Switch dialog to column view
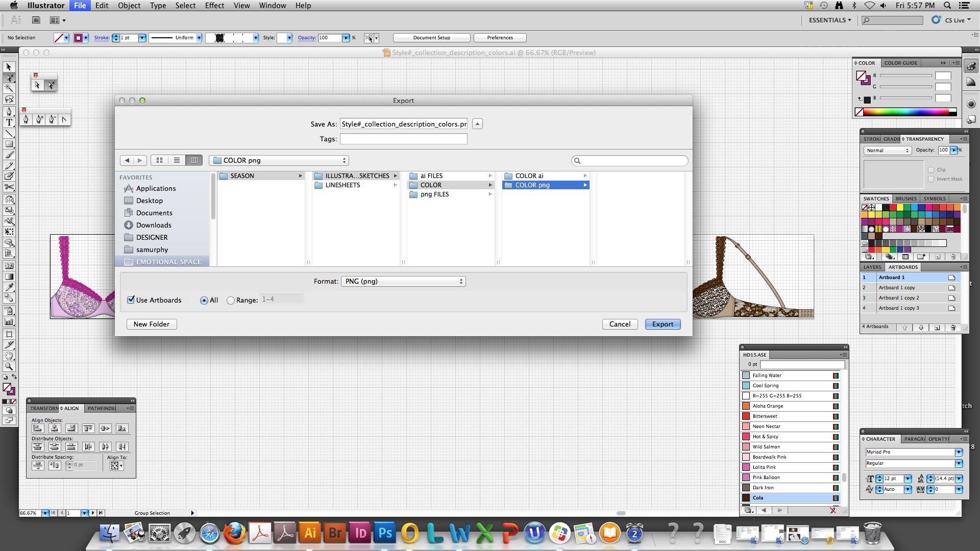980x551 pixels. click(x=194, y=160)
